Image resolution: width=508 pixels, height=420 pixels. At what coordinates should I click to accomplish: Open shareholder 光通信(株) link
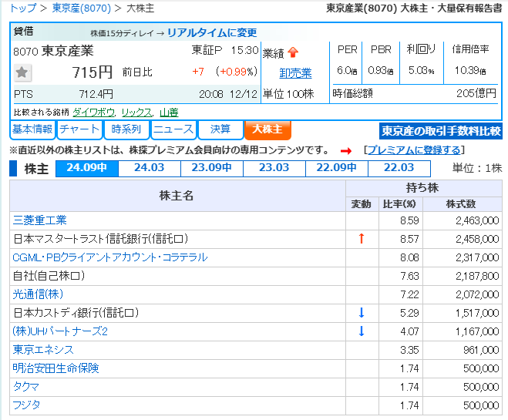pyautogui.click(x=38, y=294)
